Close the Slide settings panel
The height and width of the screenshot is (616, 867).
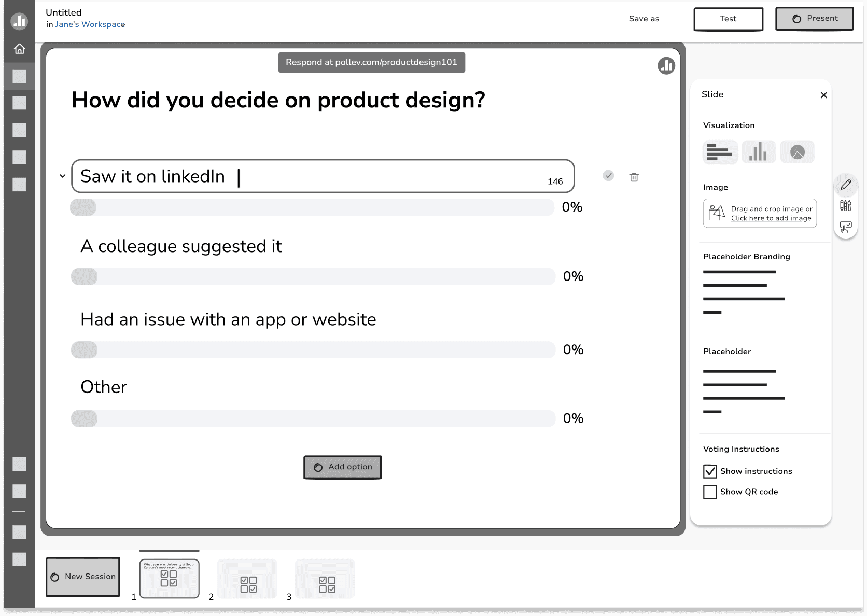[x=823, y=95]
